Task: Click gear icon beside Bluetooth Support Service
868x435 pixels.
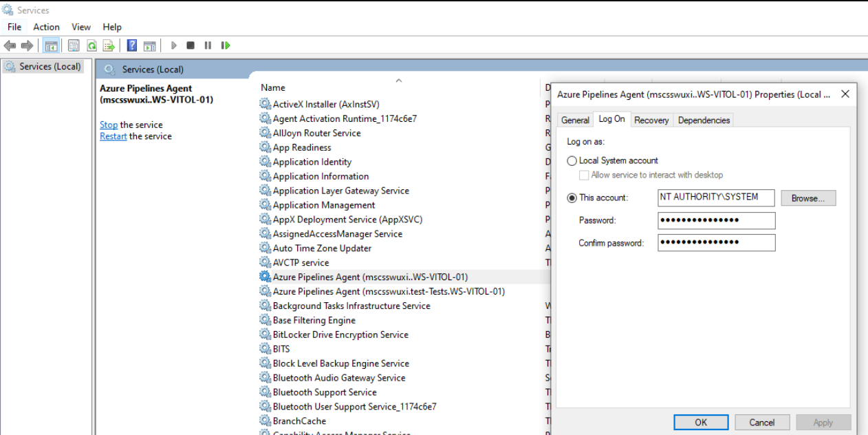Action: [265, 392]
